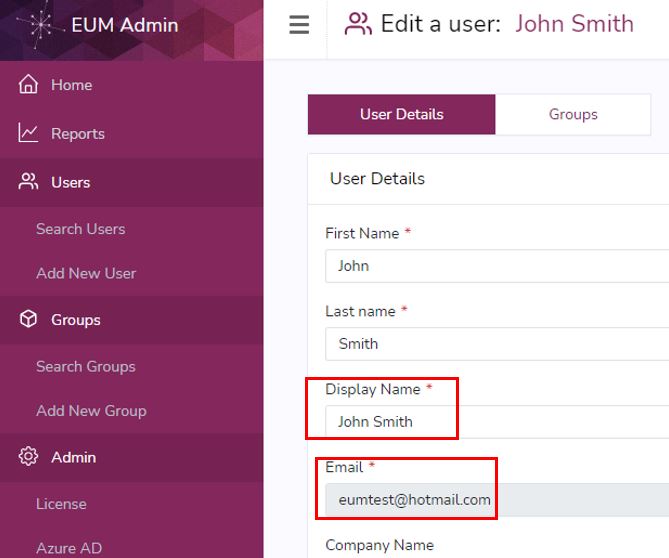Click the user icon beside Edit a user
Image resolution: width=669 pixels, height=558 pixels.
click(358, 24)
